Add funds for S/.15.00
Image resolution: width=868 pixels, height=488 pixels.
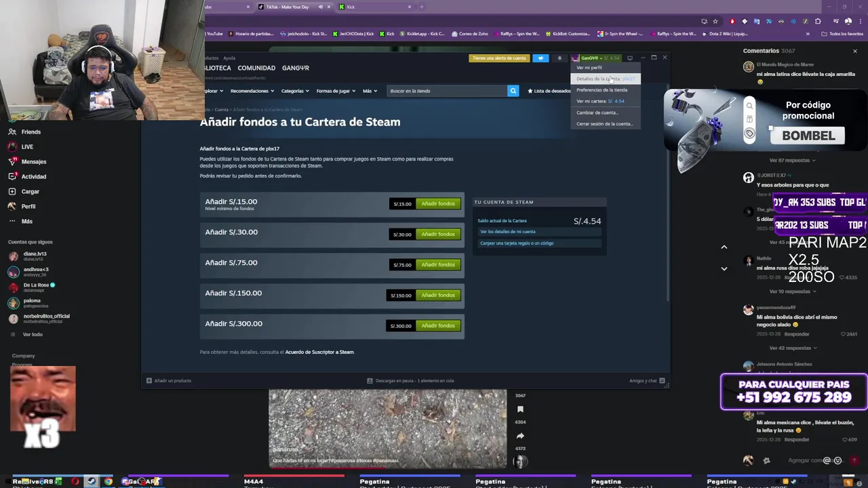pyautogui.click(x=438, y=204)
